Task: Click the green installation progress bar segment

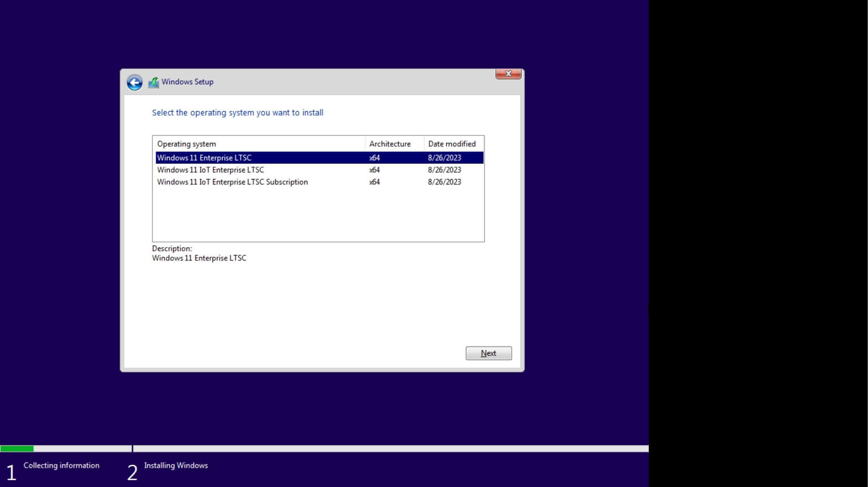Action: click(17, 448)
